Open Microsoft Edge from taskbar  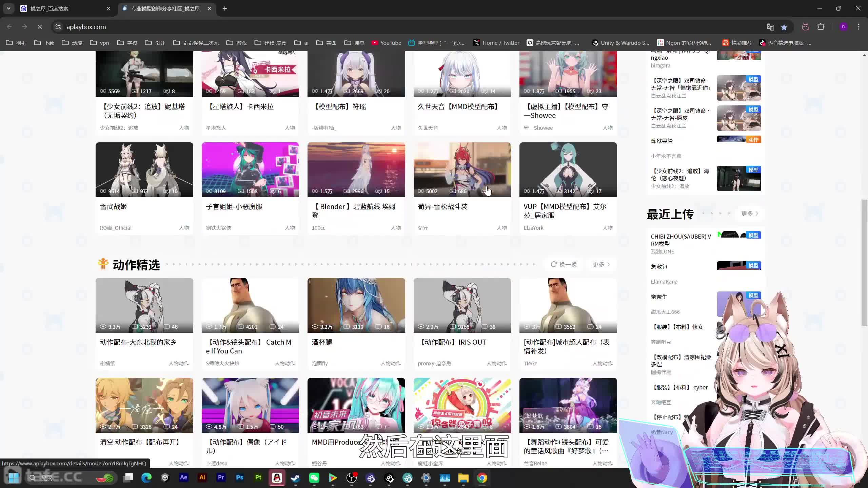(146, 478)
